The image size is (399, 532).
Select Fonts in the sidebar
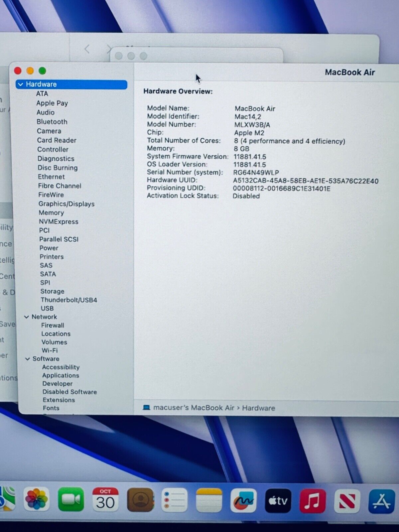coord(51,408)
